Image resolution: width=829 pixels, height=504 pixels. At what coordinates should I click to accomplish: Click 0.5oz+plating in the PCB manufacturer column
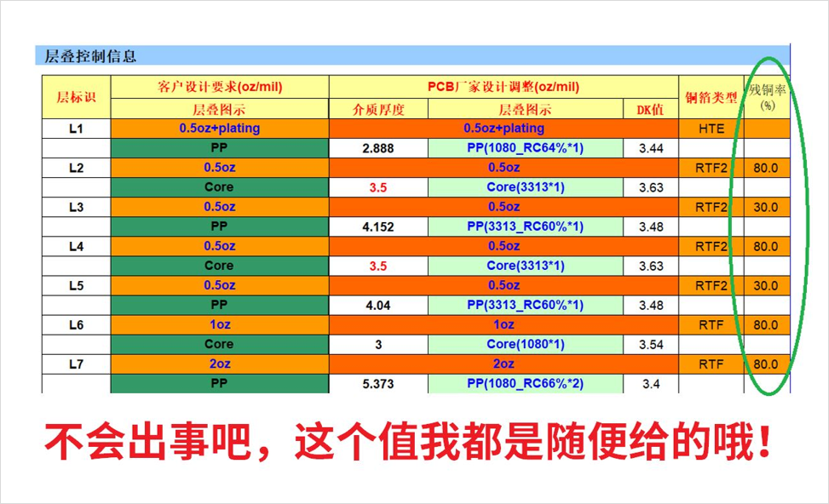(504, 129)
